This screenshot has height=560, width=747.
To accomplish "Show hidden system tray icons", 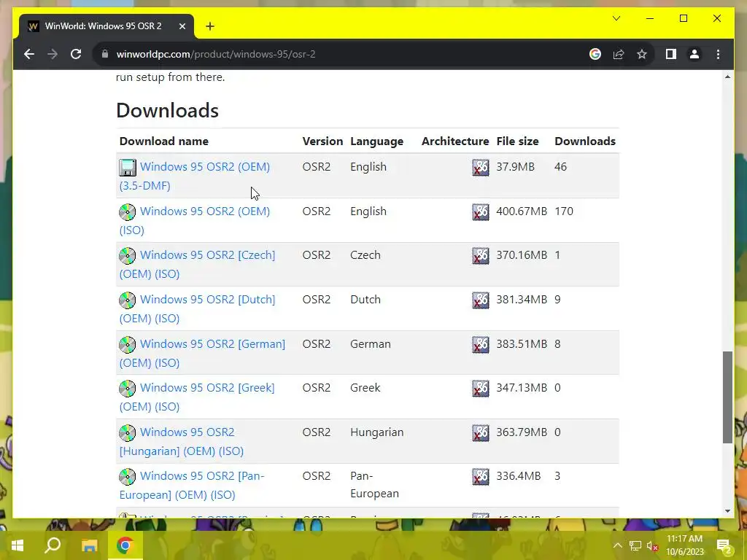I will pyautogui.click(x=617, y=545).
